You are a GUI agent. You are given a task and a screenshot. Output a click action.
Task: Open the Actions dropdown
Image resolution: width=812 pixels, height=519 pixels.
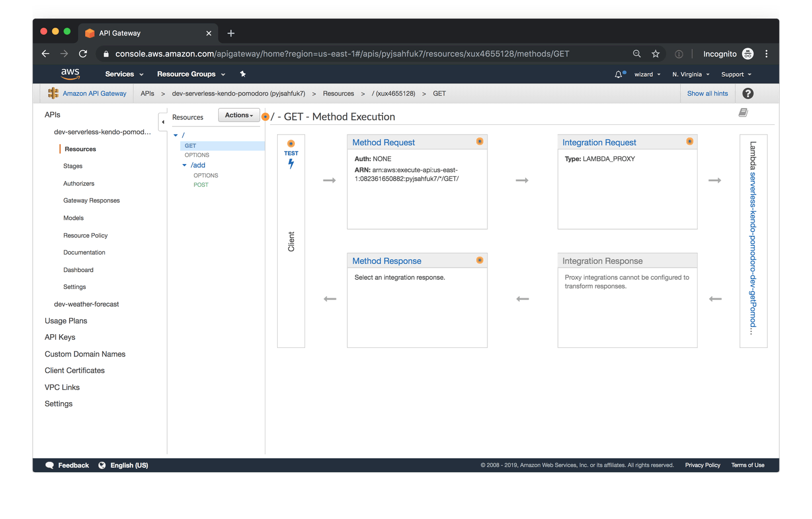(239, 115)
